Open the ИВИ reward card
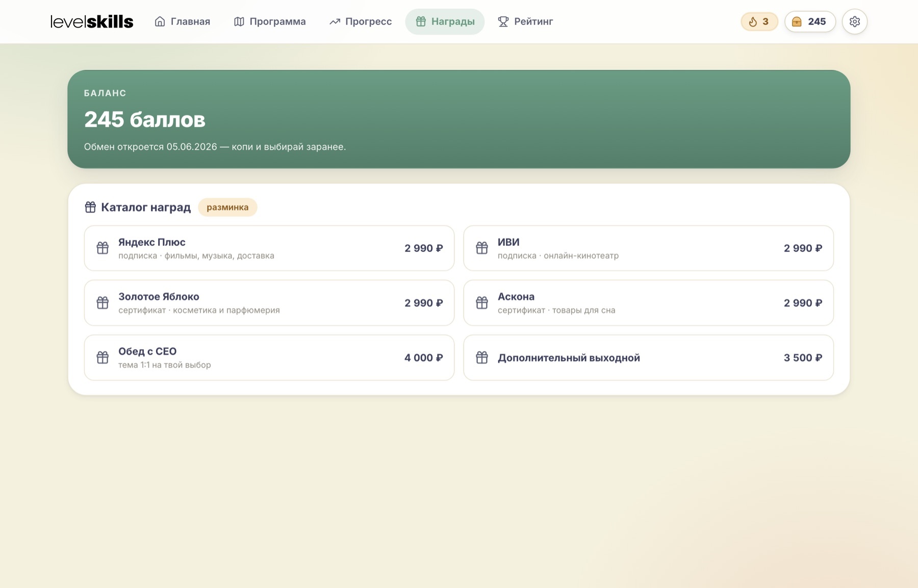 click(648, 248)
